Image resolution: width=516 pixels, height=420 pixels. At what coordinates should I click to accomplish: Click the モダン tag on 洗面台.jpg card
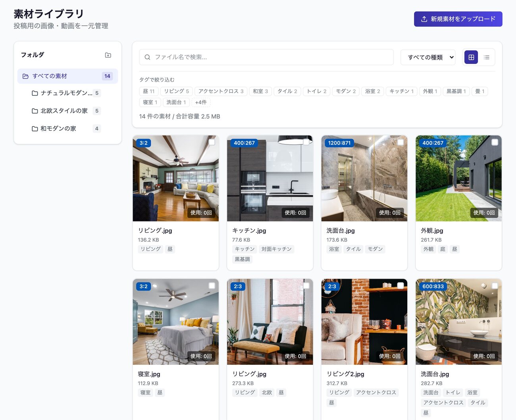tap(375, 249)
